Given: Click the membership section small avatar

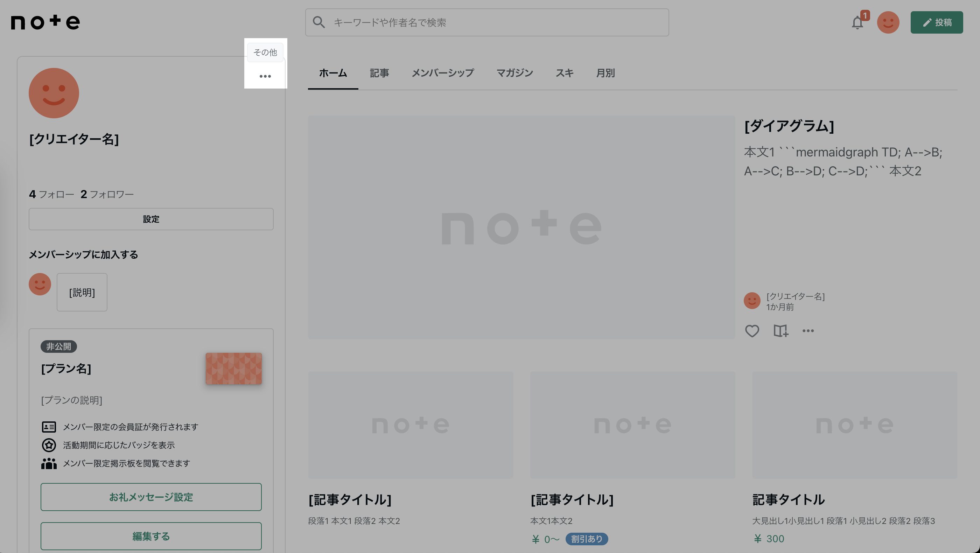Looking at the screenshot, I should point(40,284).
